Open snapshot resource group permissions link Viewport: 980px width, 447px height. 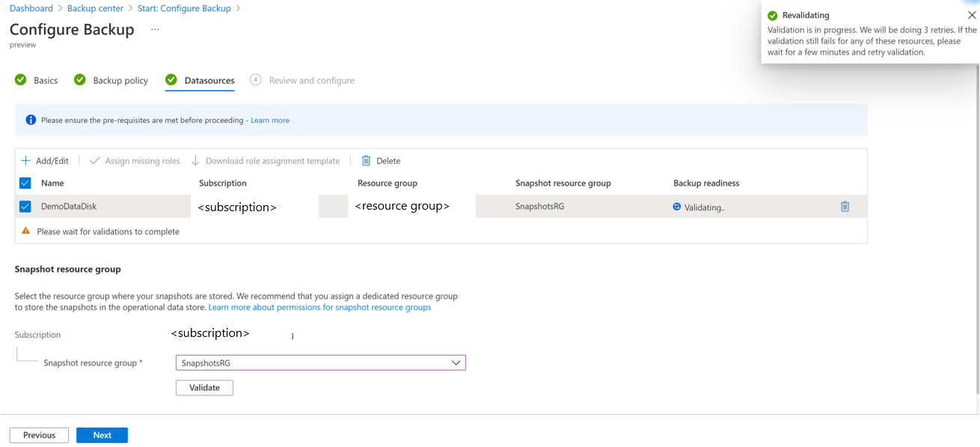(x=319, y=308)
